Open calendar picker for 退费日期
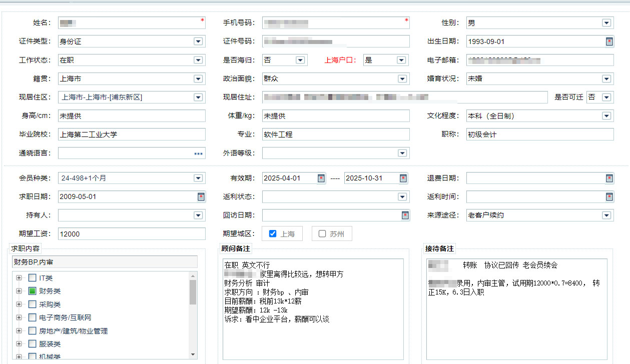Viewport: 630px width, 364px height. point(609,178)
